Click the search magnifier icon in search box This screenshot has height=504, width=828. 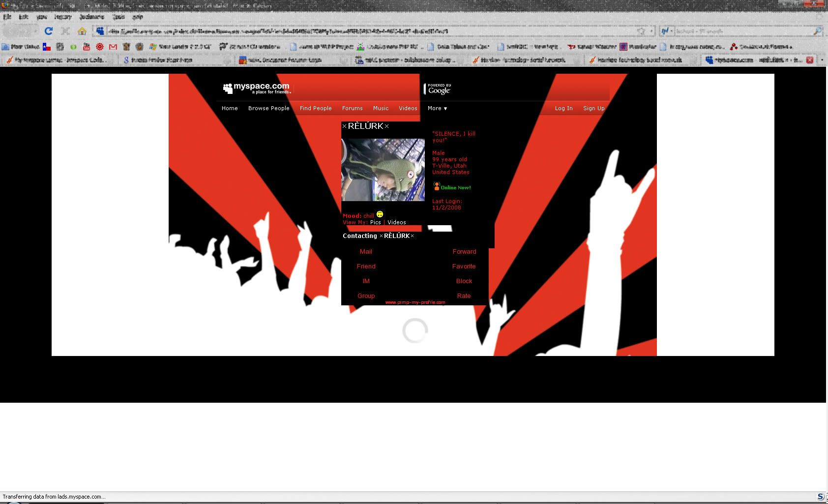[x=817, y=31]
